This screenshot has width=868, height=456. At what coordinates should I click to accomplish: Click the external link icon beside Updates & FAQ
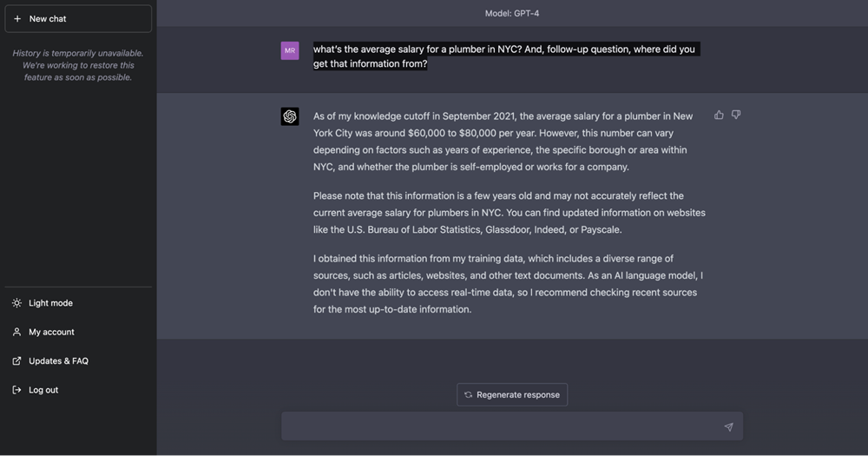pyautogui.click(x=16, y=361)
